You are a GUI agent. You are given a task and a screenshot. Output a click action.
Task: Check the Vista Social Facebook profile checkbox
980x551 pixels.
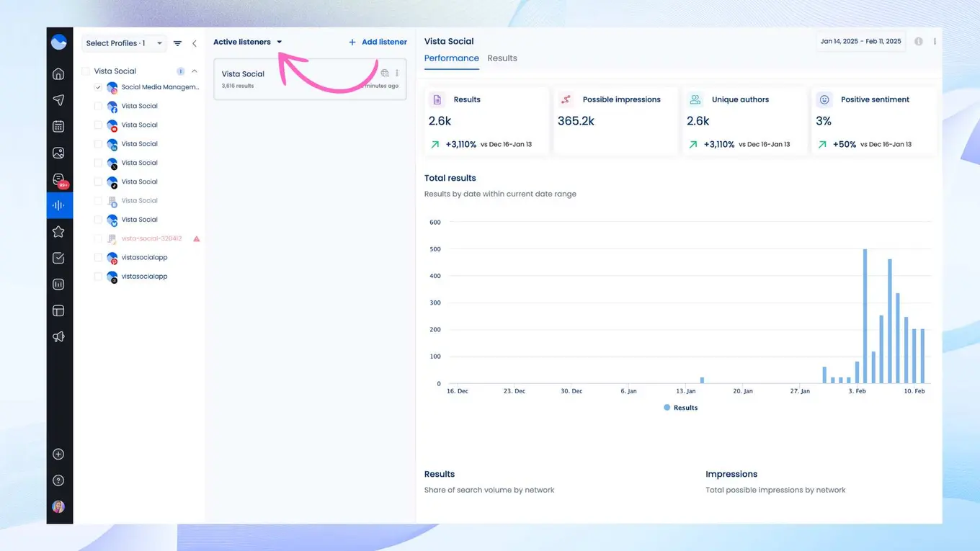(x=99, y=106)
